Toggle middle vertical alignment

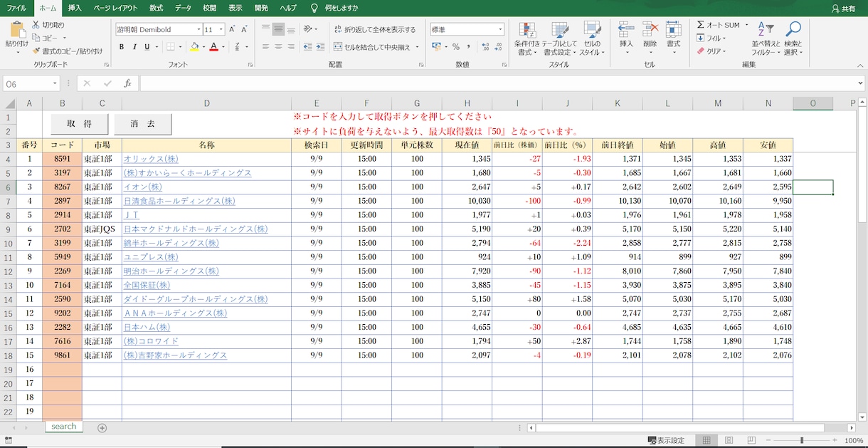point(279,29)
